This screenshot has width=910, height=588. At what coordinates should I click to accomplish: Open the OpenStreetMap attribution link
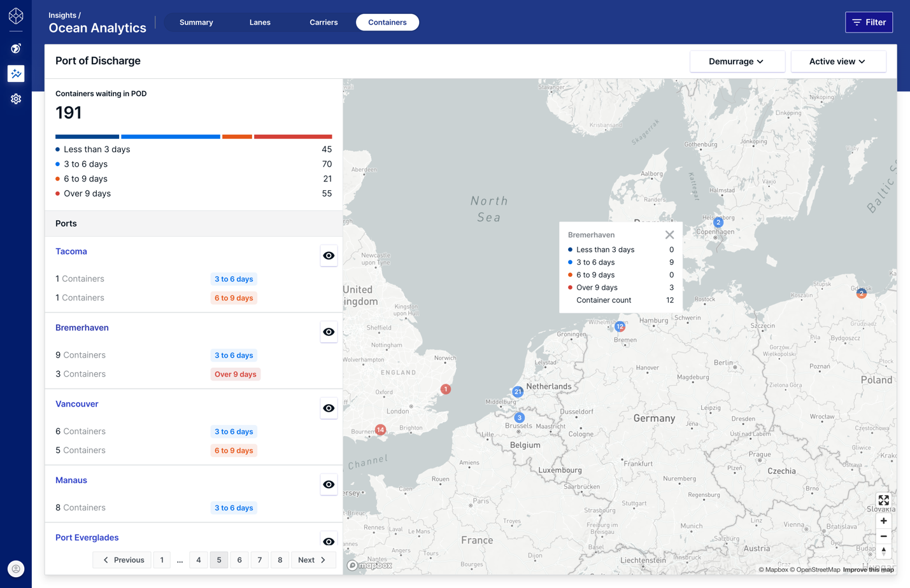point(815,570)
